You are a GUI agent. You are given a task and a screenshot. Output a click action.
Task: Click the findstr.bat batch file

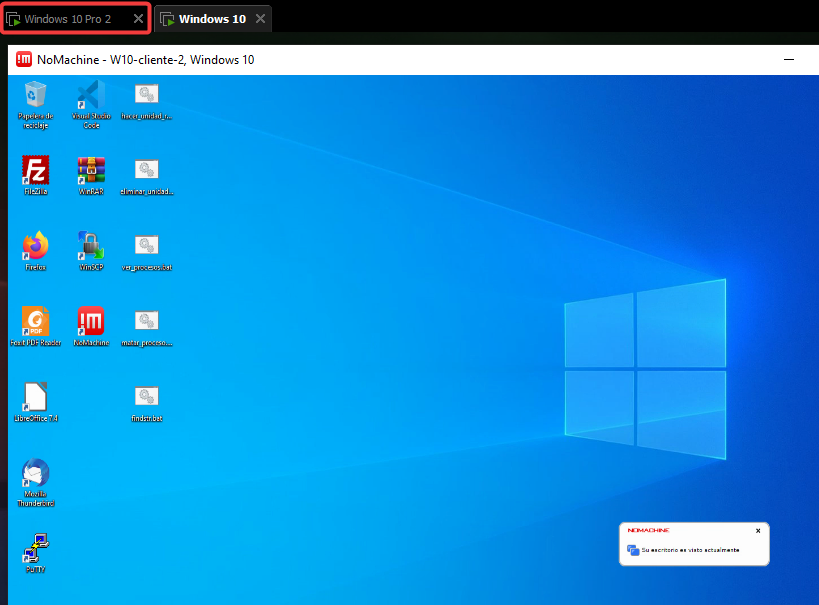pyautogui.click(x=147, y=397)
